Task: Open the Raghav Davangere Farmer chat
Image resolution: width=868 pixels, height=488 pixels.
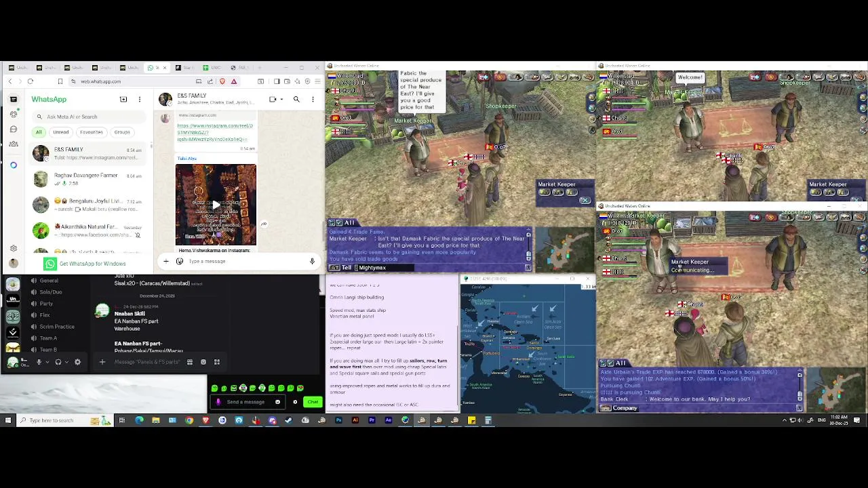Action: click(88, 179)
